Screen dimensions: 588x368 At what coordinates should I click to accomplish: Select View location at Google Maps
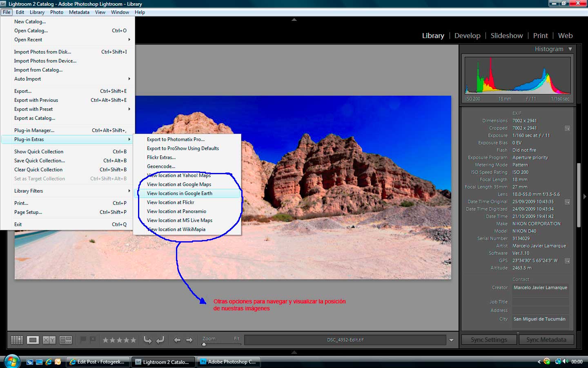pyautogui.click(x=187, y=184)
